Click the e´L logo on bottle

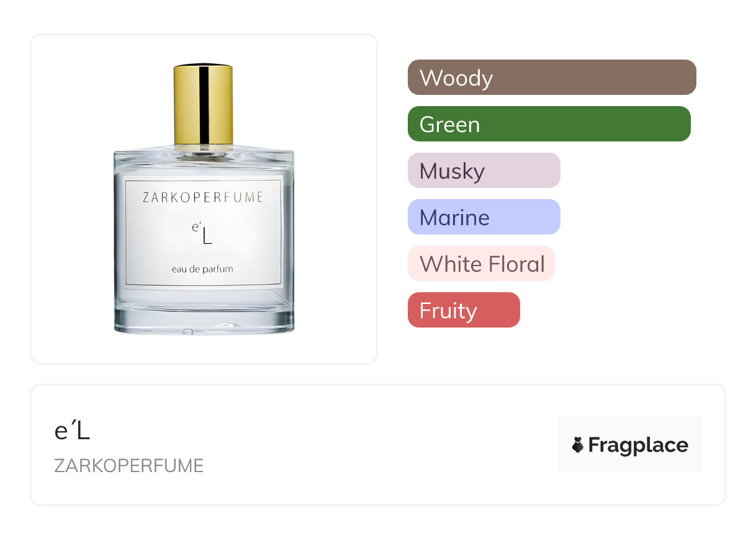click(202, 233)
